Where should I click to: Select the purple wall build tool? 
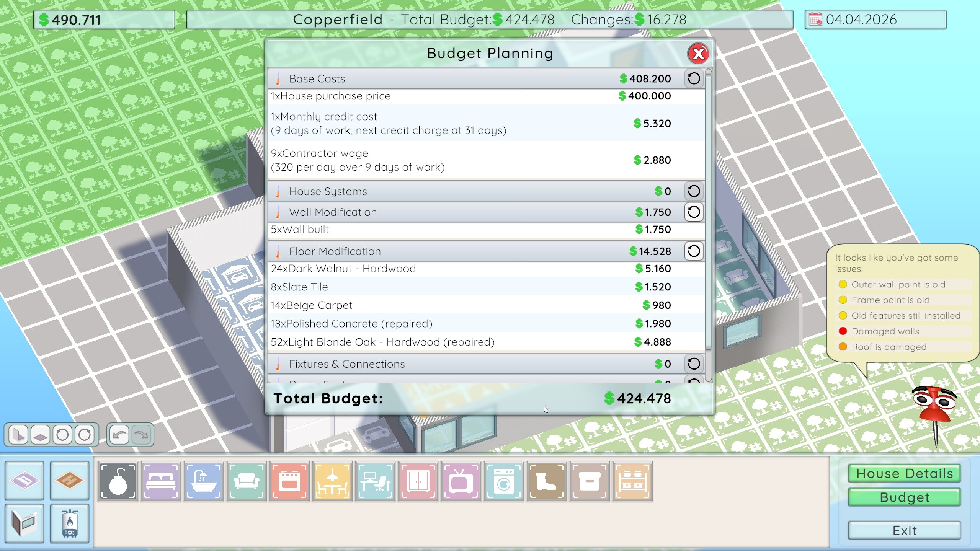click(x=24, y=480)
